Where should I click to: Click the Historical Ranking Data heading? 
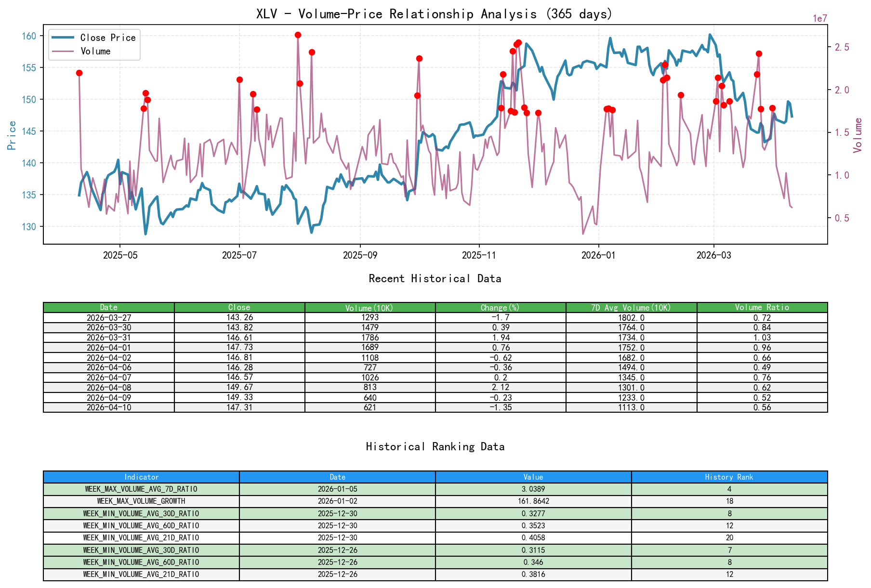coord(435,446)
